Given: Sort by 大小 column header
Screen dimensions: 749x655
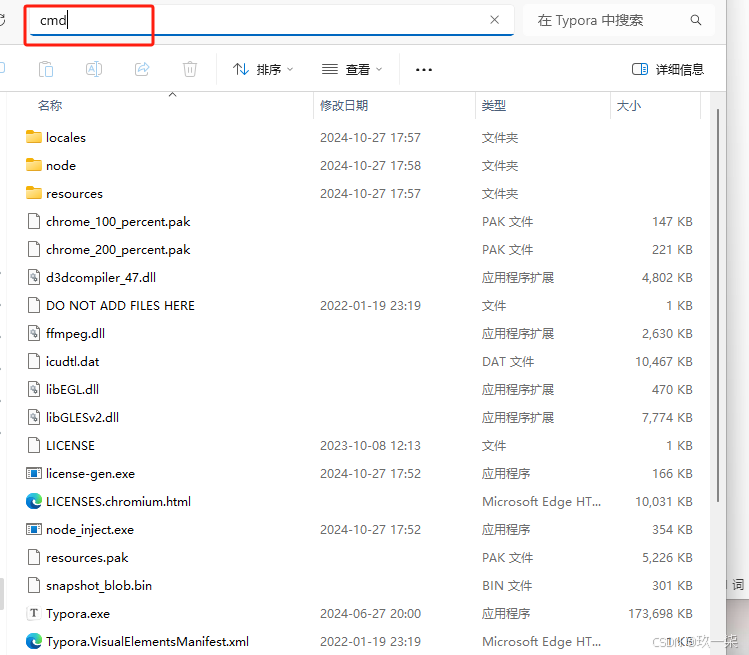Looking at the screenshot, I should click(x=629, y=106).
